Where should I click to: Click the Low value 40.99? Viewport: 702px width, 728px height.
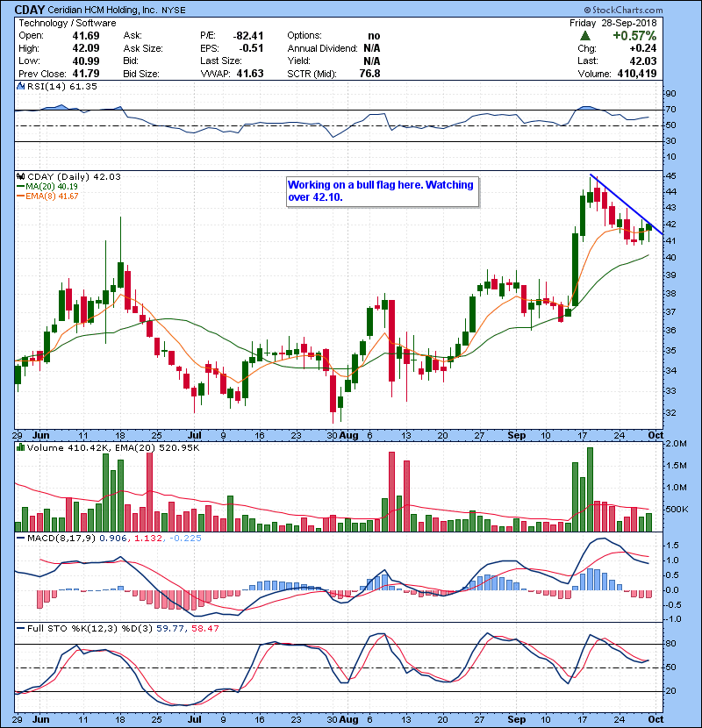point(86,61)
